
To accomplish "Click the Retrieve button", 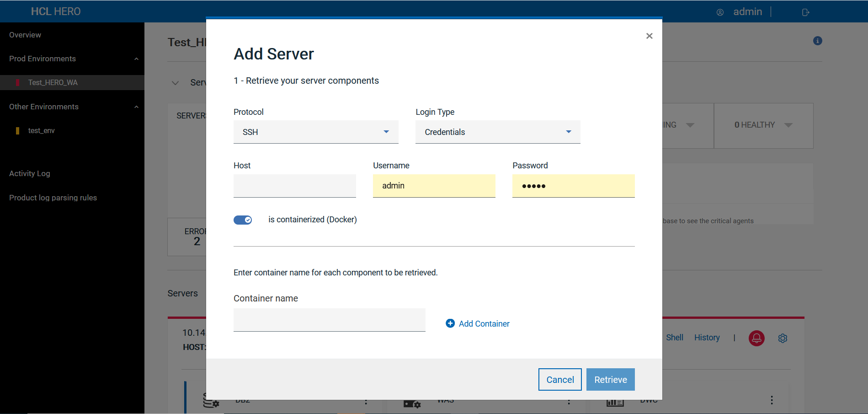I will tap(610, 380).
